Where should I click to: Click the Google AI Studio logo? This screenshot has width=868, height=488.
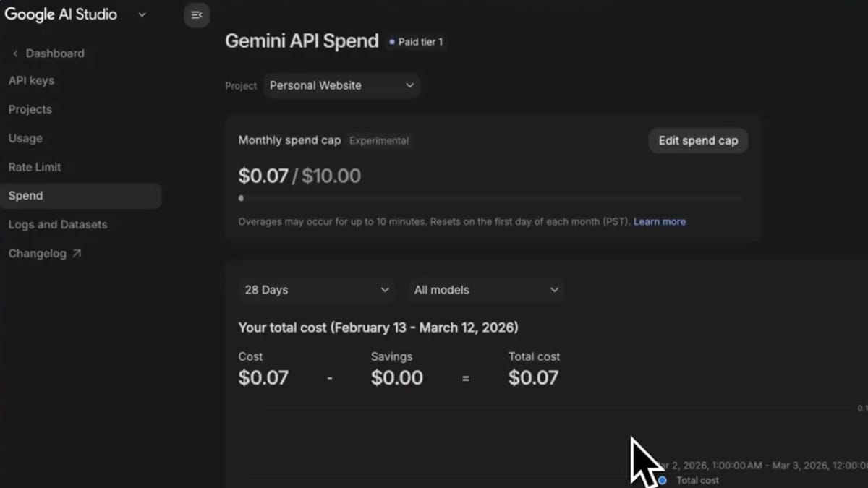tap(61, 14)
